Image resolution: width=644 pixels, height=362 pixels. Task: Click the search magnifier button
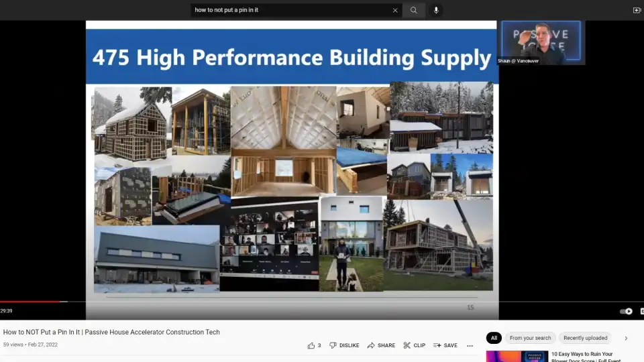[414, 10]
